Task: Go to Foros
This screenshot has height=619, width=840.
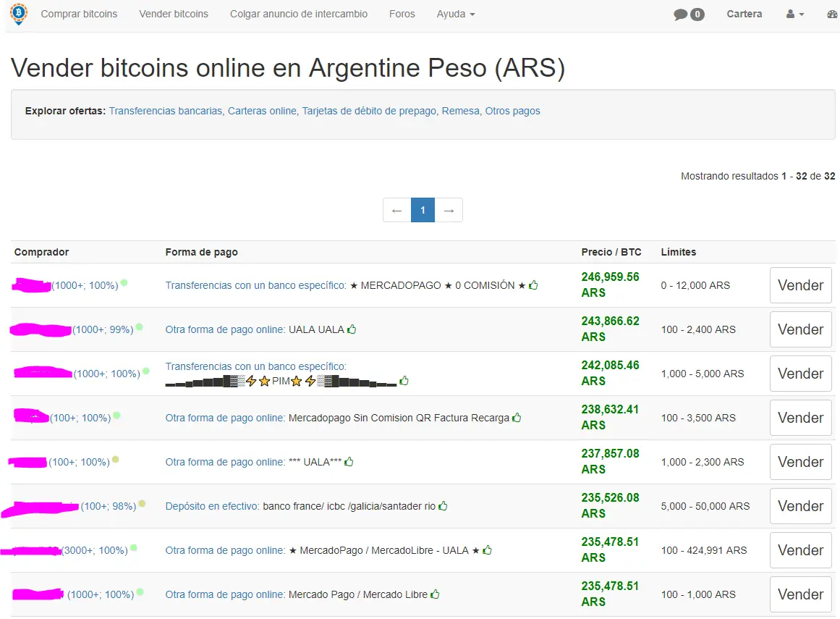Action: pos(402,14)
